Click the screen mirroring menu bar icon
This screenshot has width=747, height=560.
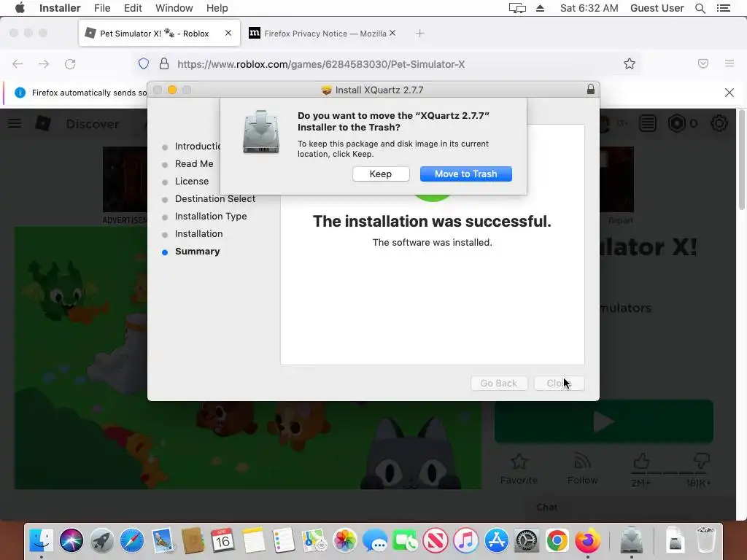[517, 8]
